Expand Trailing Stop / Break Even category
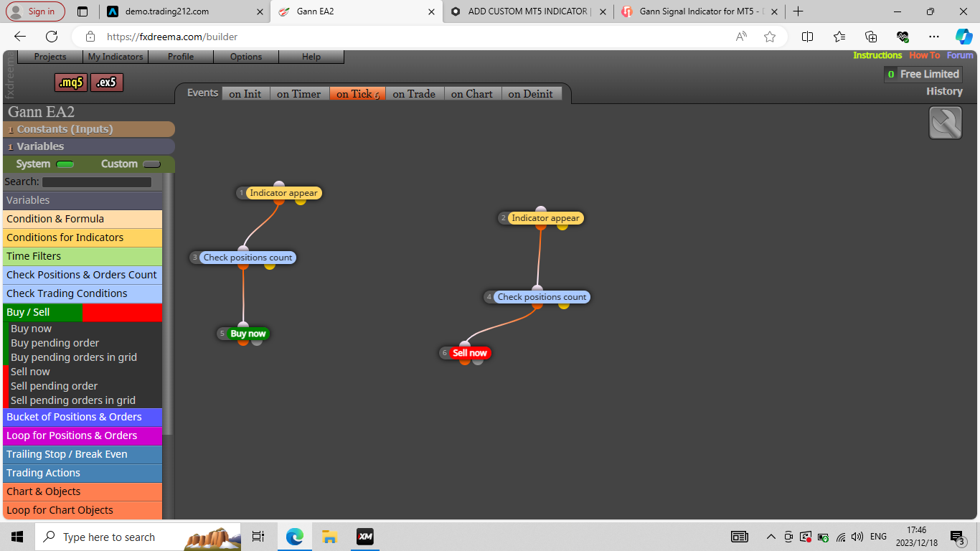 tap(83, 454)
